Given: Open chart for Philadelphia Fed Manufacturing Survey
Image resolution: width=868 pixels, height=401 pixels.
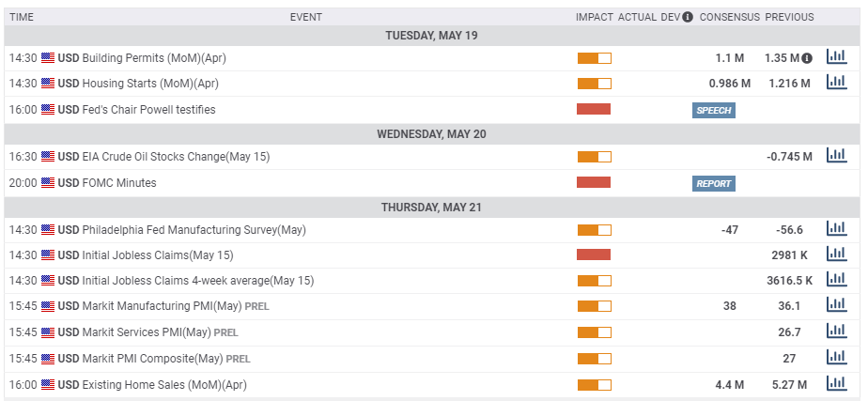Looking at the screenshot, I should point(836,228).
